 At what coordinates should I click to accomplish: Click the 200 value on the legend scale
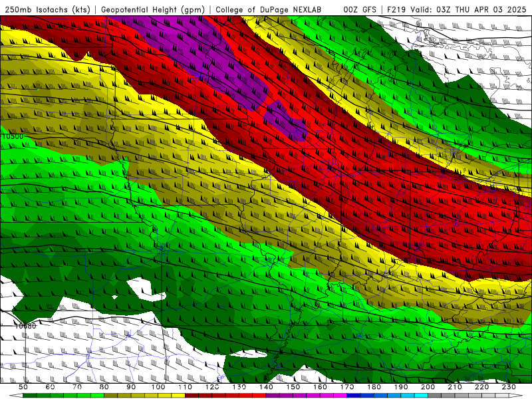(x=428, y=387)
